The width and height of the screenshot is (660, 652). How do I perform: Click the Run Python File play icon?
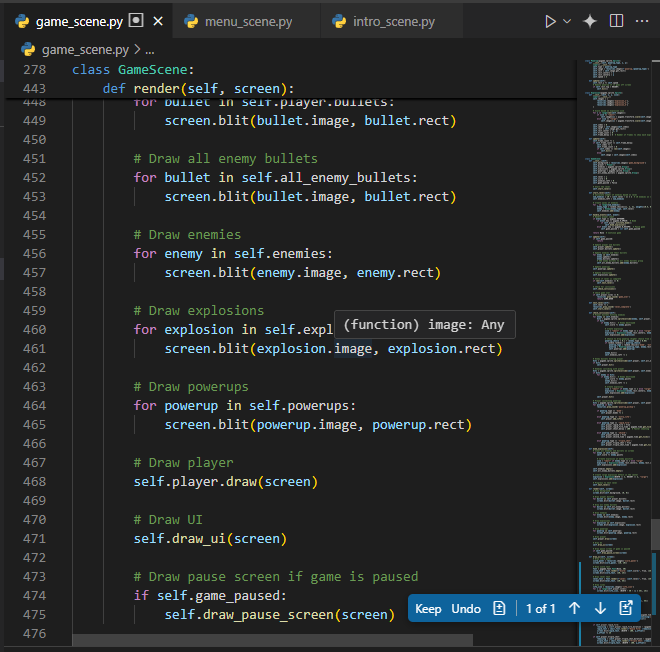point(549,21)
